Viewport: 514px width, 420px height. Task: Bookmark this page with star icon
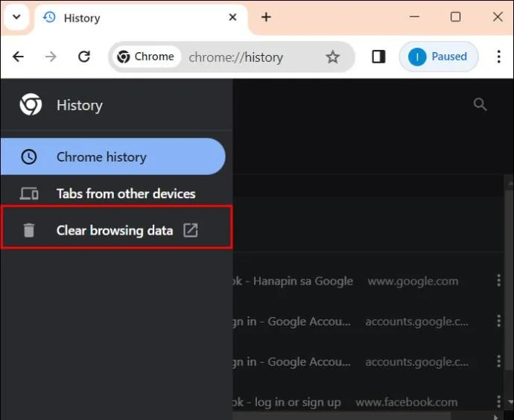[x=333, y=57]
